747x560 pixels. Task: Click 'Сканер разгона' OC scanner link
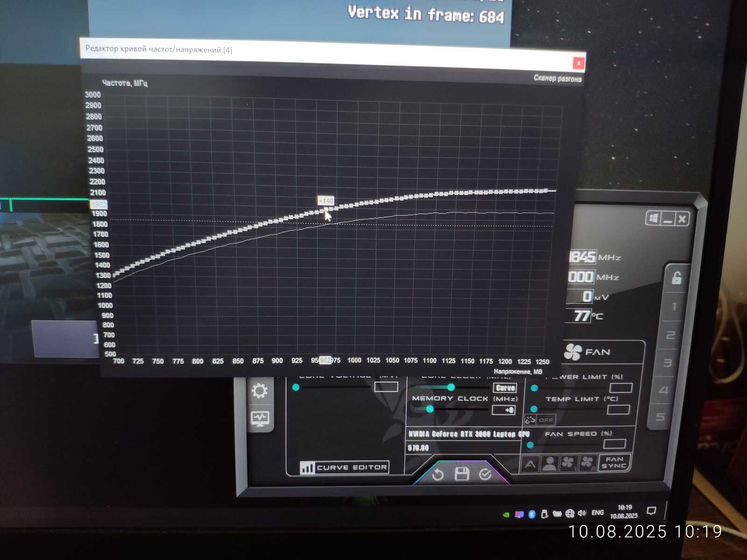tap(557, 78)
